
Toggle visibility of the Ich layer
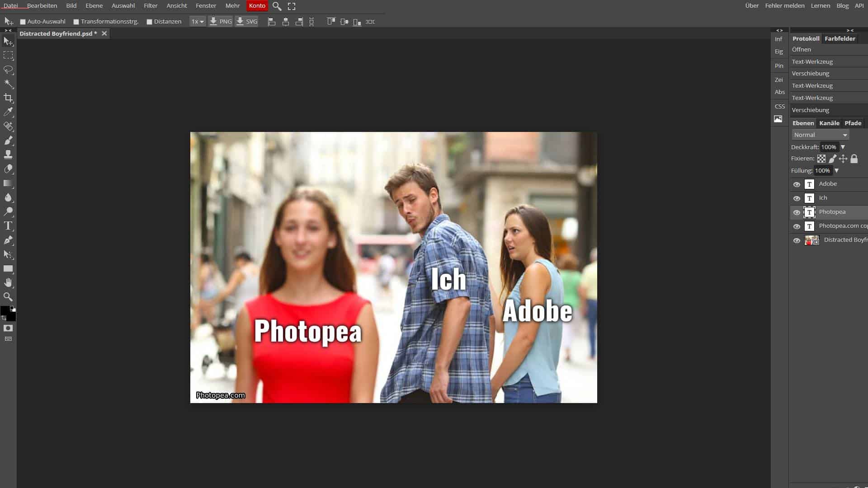coord(797,198)
